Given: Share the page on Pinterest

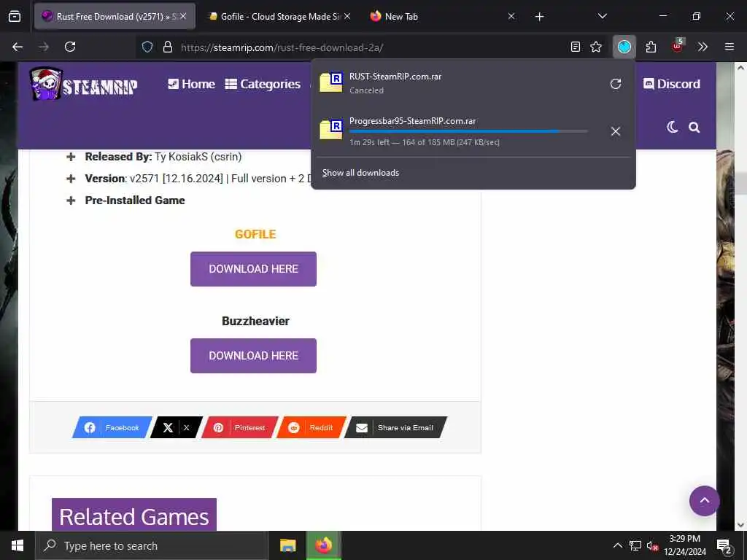Looking at the screenshot, I should pyautogui.click(x=239, y=427).
